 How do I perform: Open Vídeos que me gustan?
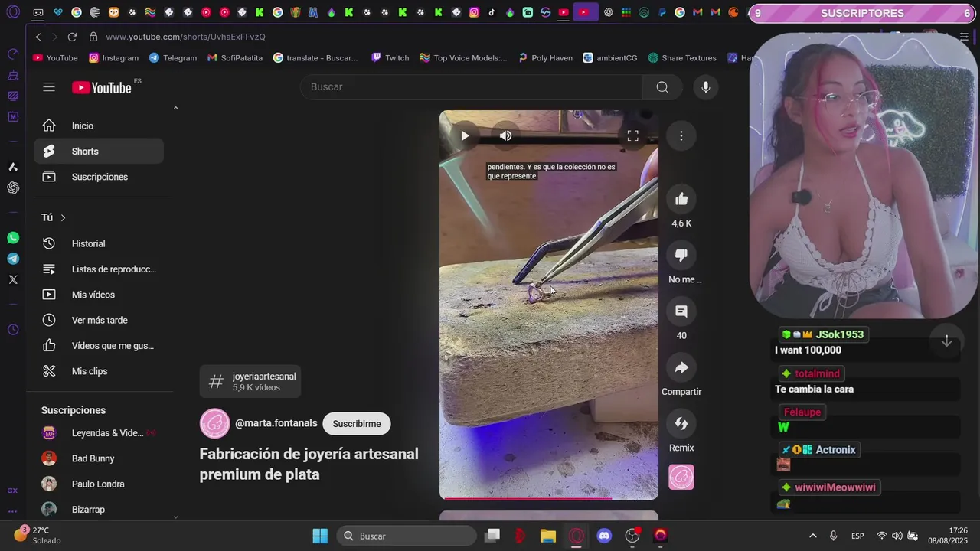(99, 346)
